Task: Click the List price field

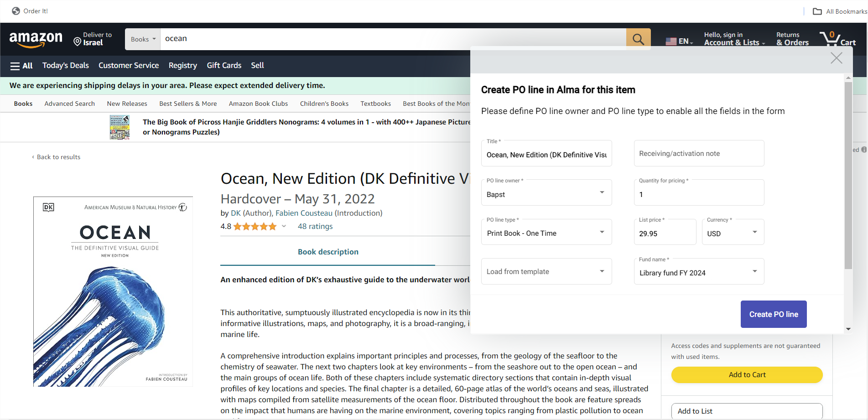Action: [x=665, y=232]
